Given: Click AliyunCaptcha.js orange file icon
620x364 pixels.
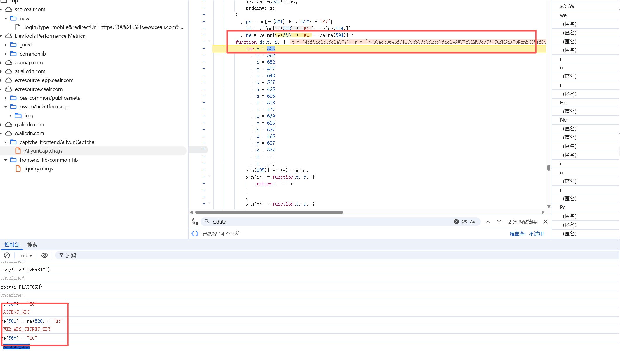Looking at the screenshot, I should pos(18,151).
